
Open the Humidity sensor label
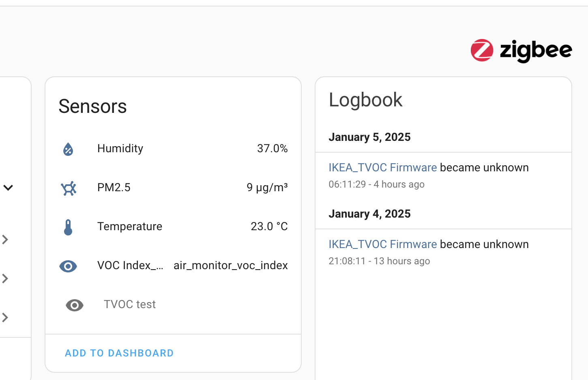120,149
